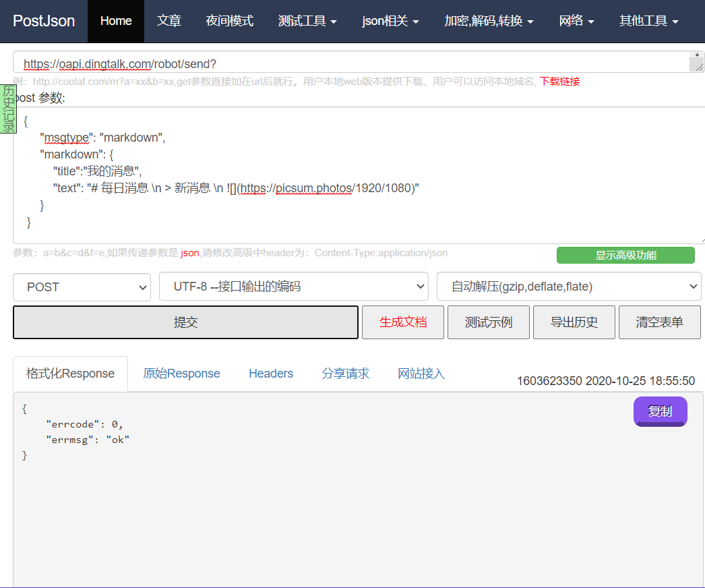705x588 pixels.
Task: Click the purple 复制 copy button
Action: [660, 411]
